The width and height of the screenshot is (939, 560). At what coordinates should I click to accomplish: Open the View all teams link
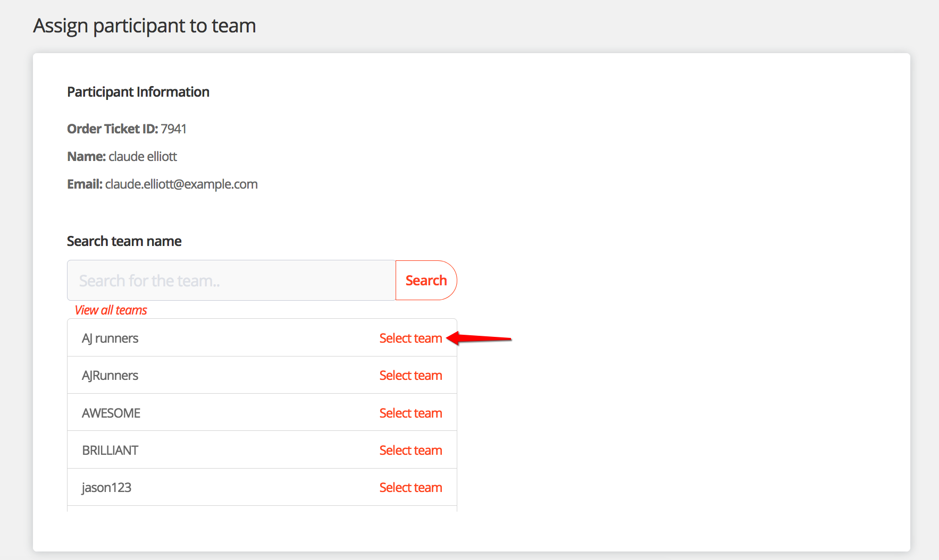111,310
